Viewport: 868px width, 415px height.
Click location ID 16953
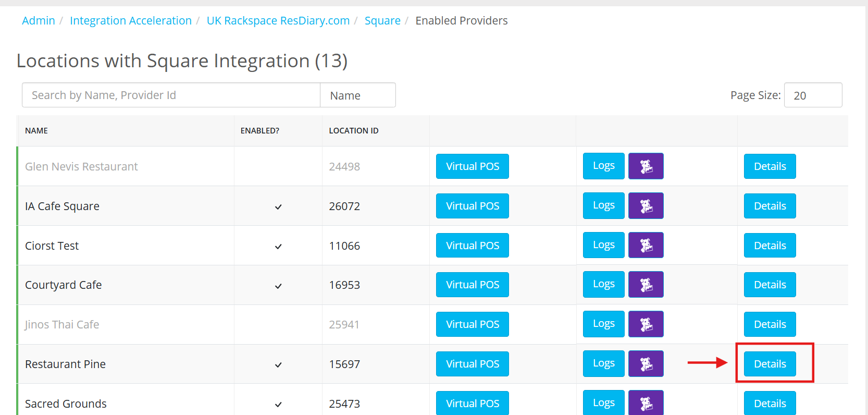(x=344, y=285)
